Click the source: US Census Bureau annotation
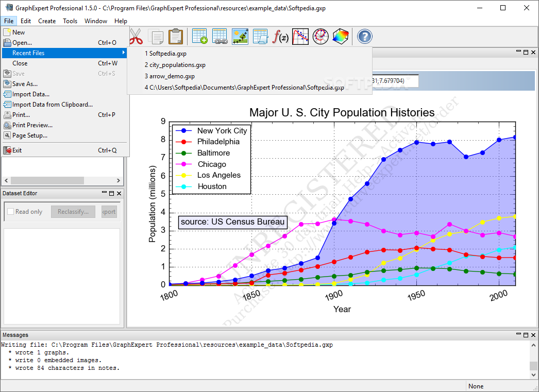The height and width of the screenshot is (392, 539). pyautogui.click(x=233, y=222)
